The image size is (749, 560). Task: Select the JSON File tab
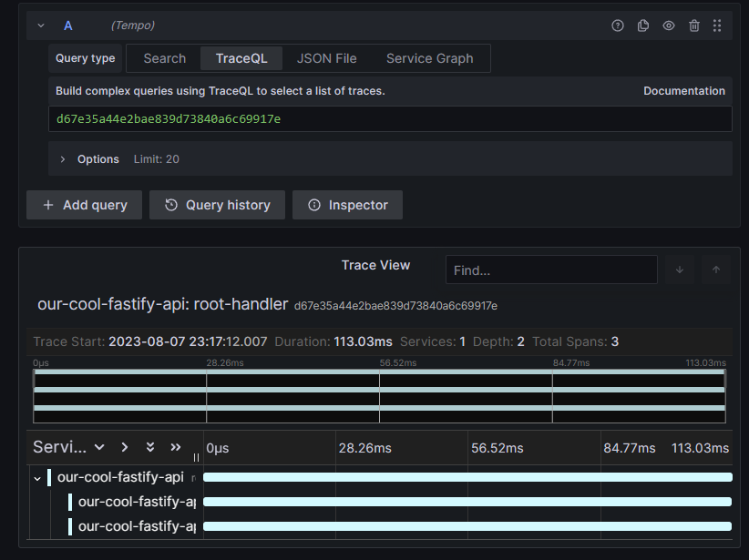click(326, 57)
